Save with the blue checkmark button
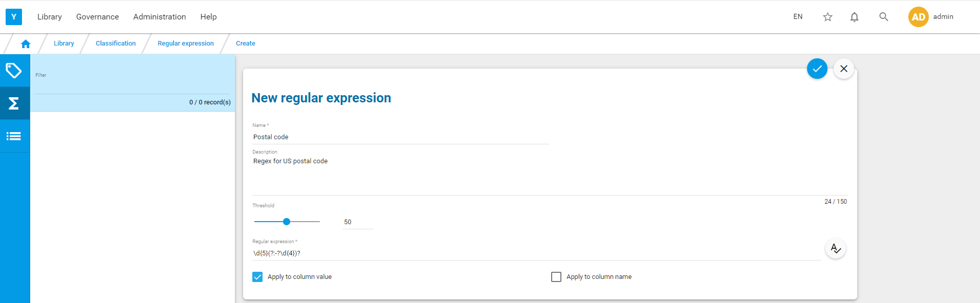This screenshot has width=980, height=303. click(x=817, y=69)
